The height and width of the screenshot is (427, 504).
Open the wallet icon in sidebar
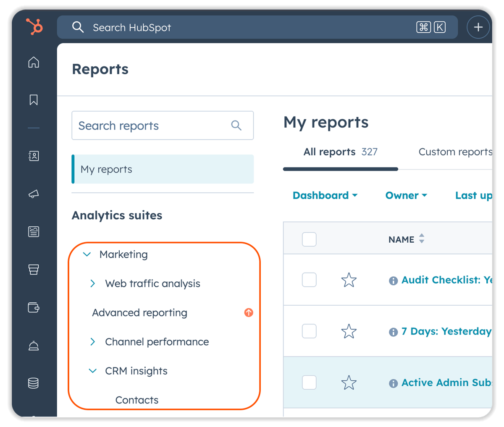click(x=34, y=307)
